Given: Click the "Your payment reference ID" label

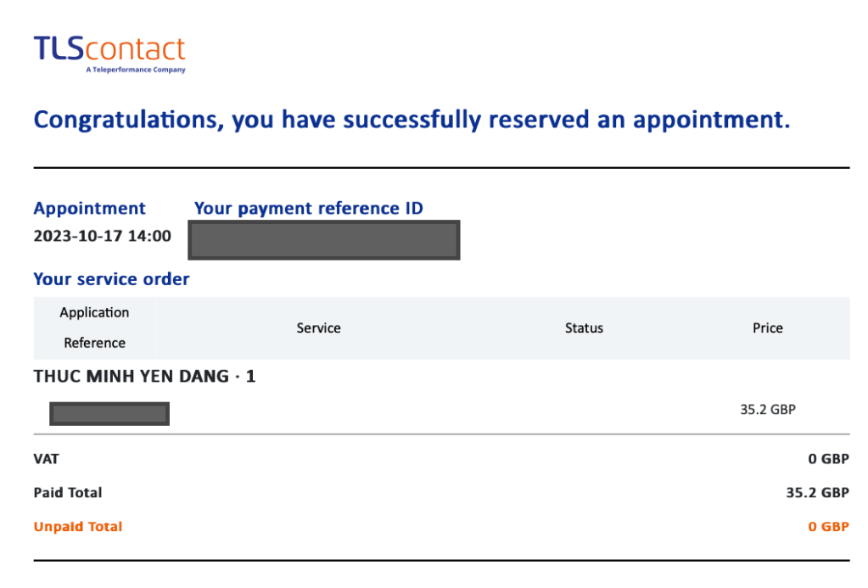Looking at the screenshot, I should (309, 209).
